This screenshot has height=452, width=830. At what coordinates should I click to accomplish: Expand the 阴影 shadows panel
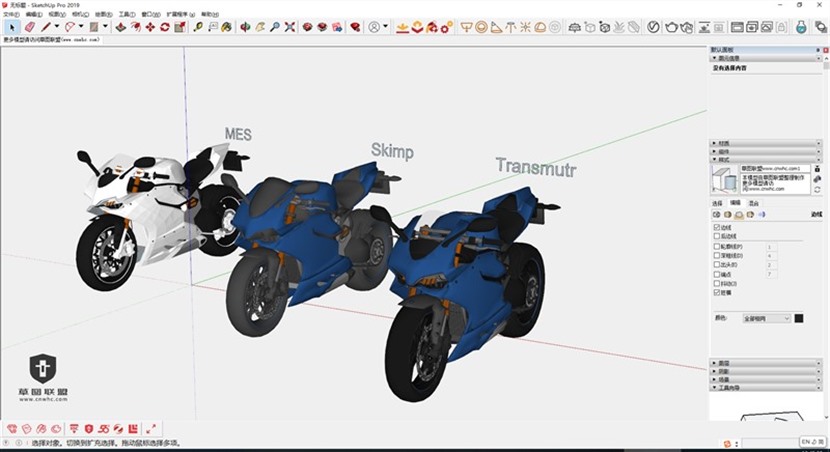click(x=765, y=371)
